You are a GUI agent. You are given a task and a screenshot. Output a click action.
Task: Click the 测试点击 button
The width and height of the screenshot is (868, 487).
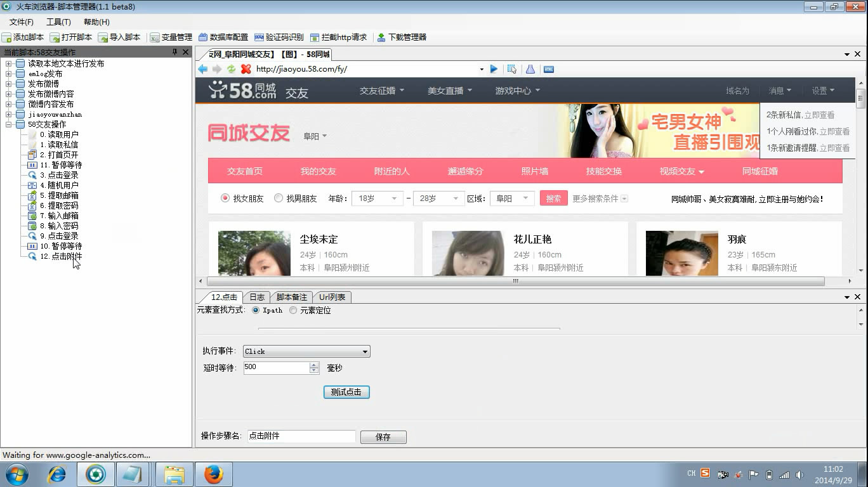[346, 392]
